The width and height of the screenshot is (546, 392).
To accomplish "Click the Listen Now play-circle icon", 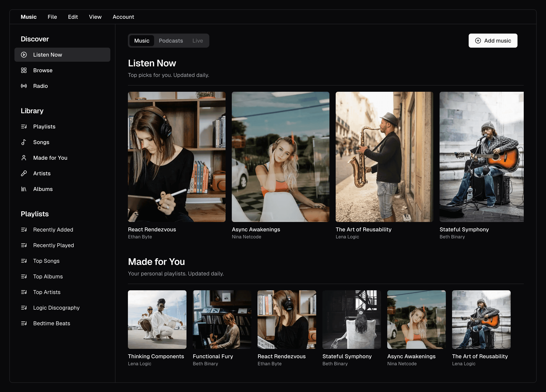I will (x=24, y=55).
